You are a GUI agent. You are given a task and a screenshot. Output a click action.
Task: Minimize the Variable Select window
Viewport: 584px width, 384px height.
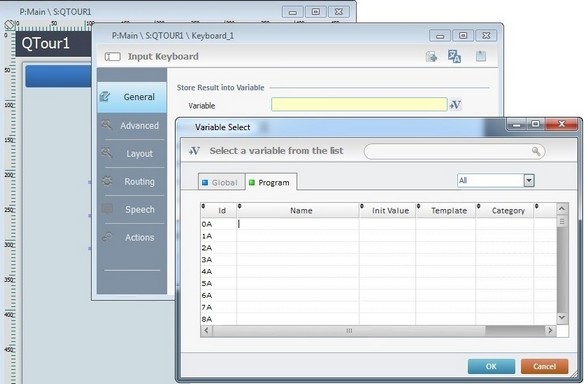tap(516, 124)
